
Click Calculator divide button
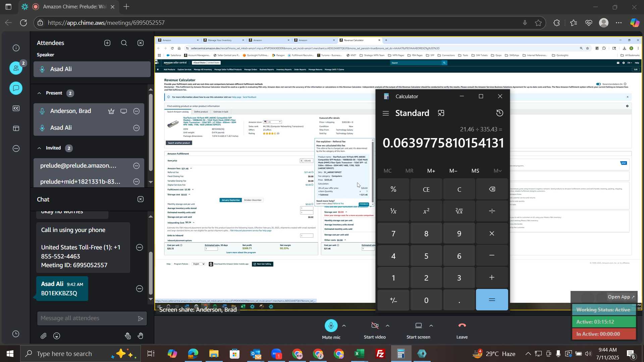click(492, 211)
